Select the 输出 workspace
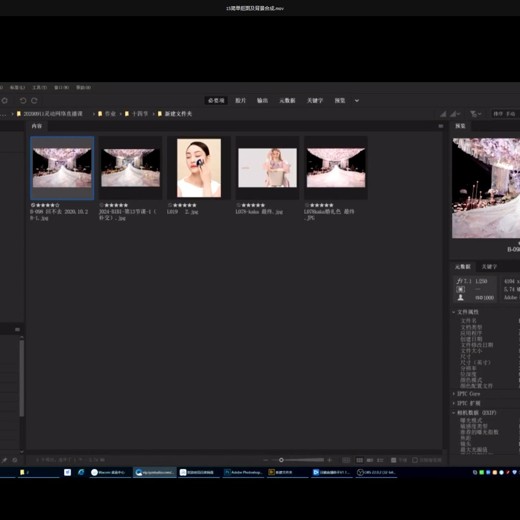This screenshot has width=520, height=520. (x=262, y=100)
